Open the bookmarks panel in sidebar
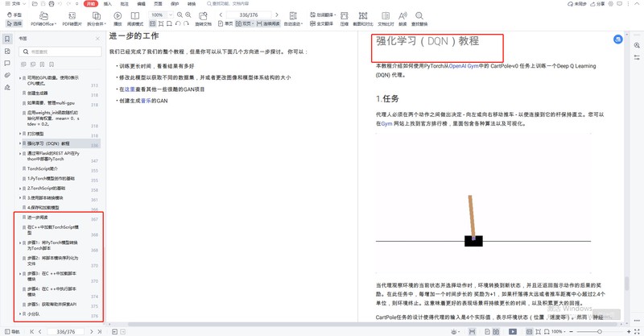Image resolution: width=644 pixels, height=336 pixels. tap(7, 39)
